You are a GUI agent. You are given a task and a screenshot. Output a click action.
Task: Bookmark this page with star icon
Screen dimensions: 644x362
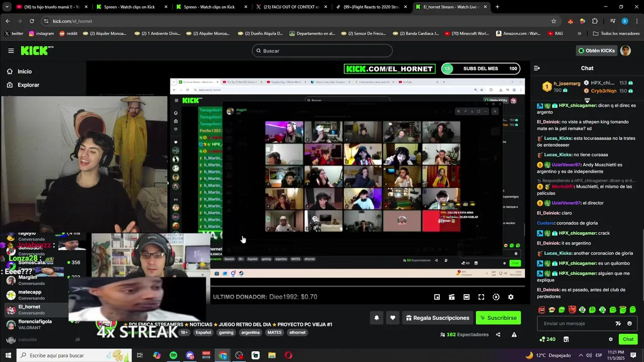[x=553, y=21]
